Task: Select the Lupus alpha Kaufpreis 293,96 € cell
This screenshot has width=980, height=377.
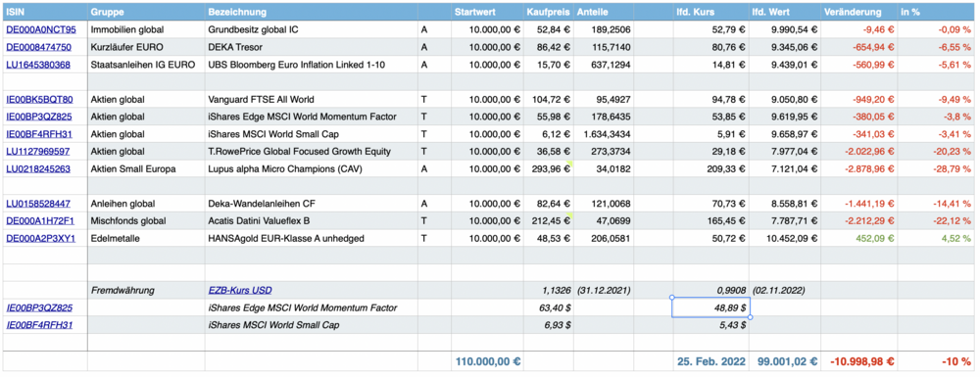Action: pos(548,169)
